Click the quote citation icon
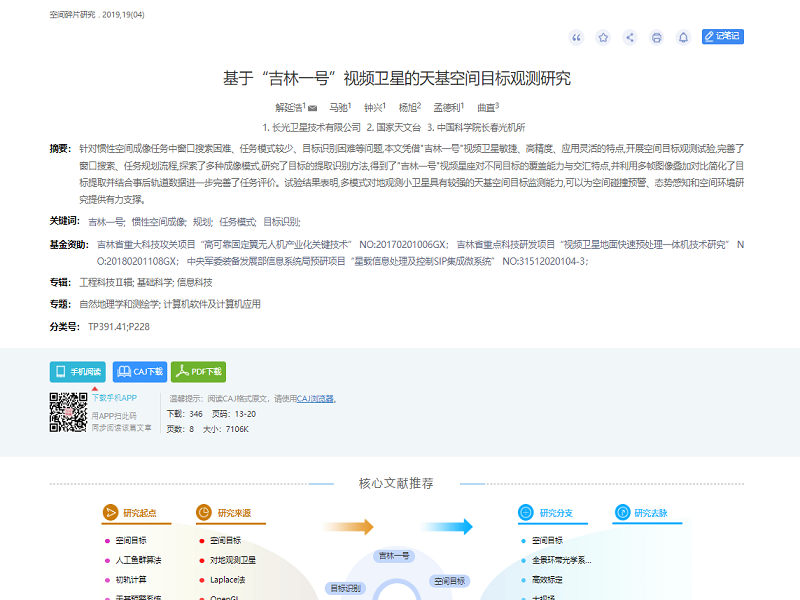The width and height of the screenshot is (800, 600). coord(576,37)
